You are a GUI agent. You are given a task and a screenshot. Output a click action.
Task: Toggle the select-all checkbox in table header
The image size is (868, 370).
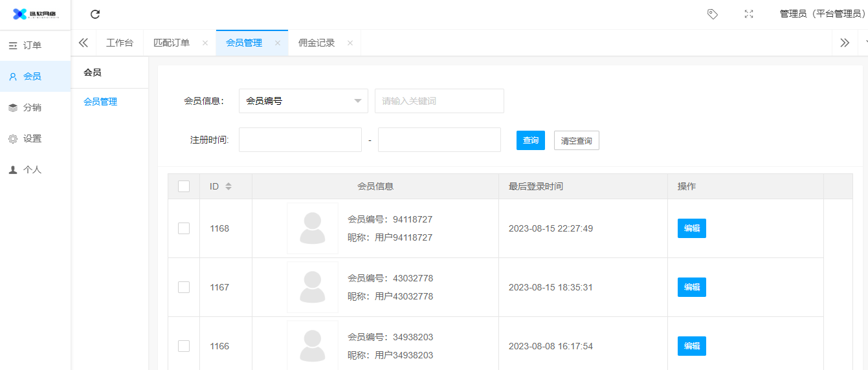184,186
